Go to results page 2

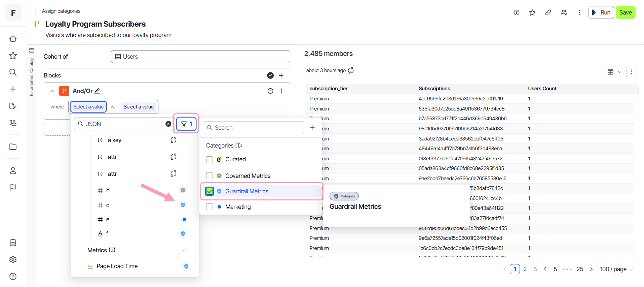[525, 269]
